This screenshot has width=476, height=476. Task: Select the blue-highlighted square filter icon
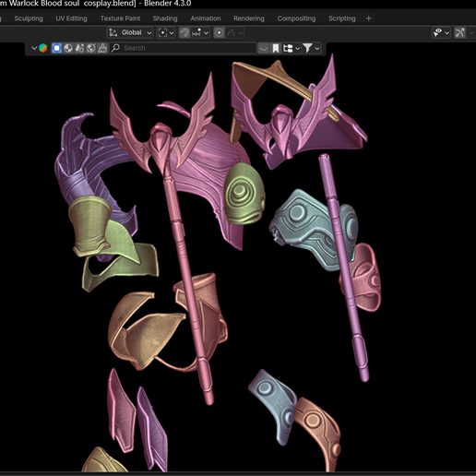tap(56, 48)
